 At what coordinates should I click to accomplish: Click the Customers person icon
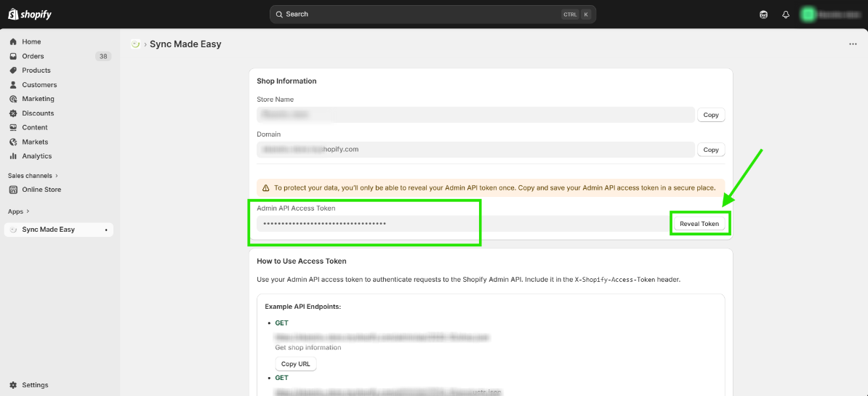pyautogui.click(x=13, y=85)
